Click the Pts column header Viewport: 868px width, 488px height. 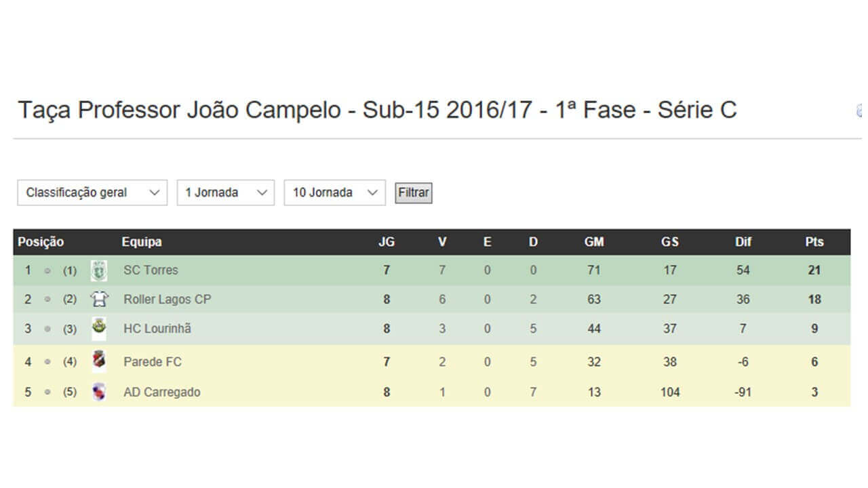point(814,242)
